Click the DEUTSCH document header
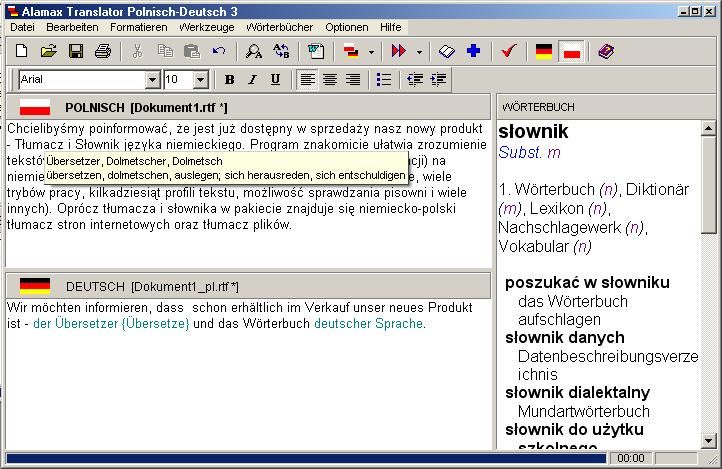The width and height of the screenshot is (722, 469). (x=249, y=286)
